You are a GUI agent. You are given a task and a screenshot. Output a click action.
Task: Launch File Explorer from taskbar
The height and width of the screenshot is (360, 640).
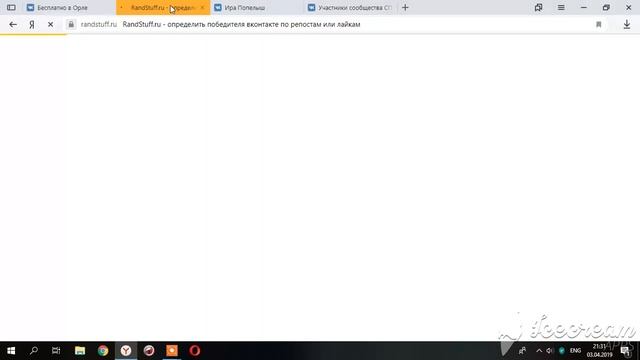coord(80,351)
